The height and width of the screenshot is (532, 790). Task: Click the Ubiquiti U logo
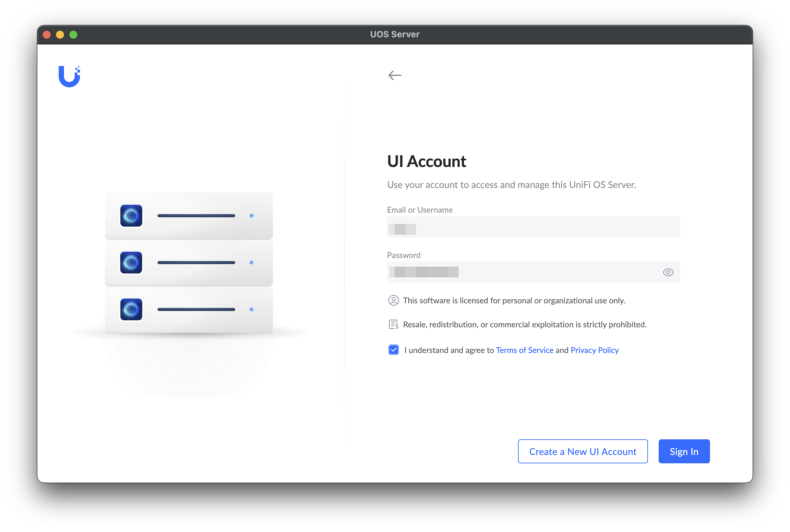[69, 76]
